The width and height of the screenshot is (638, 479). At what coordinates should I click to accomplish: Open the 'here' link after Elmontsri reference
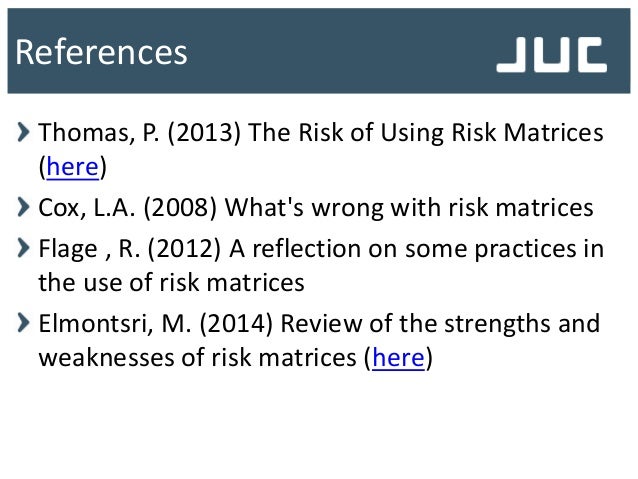[x=398, y=358]
